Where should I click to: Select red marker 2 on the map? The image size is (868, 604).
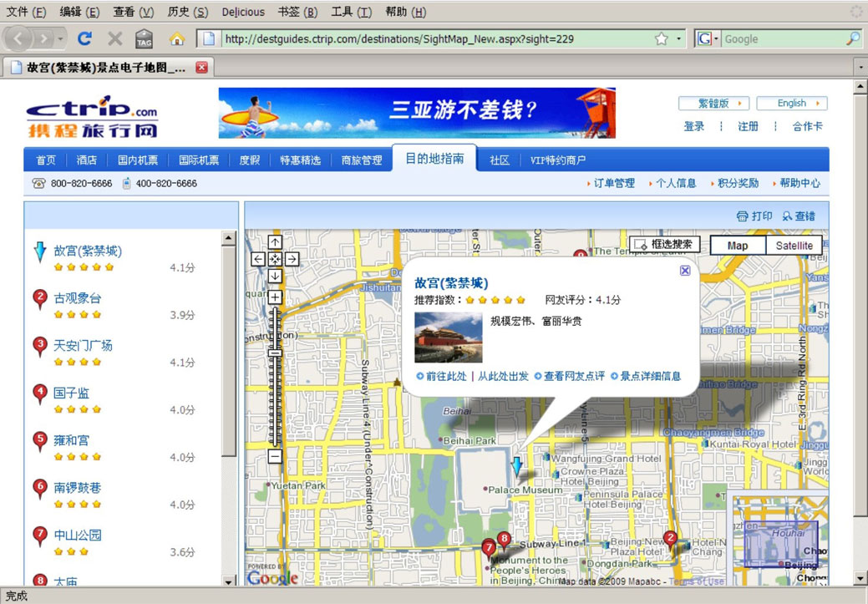point(670,539)
